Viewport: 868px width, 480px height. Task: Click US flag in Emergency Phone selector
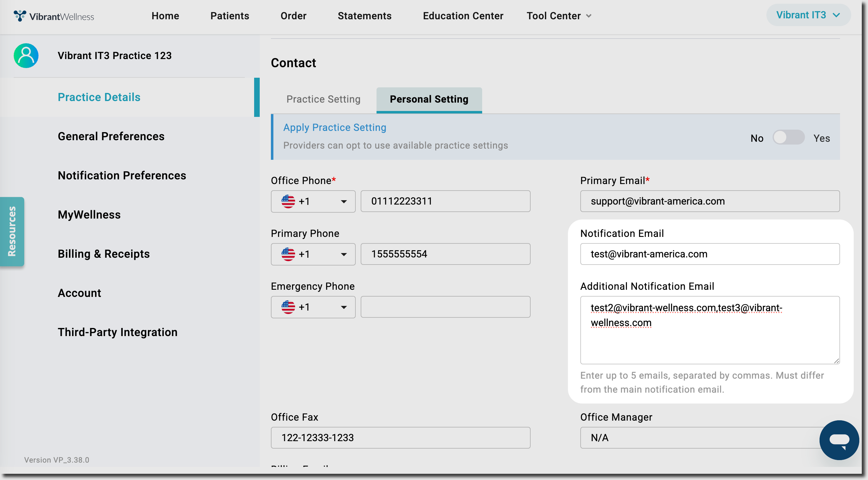click(288, 307)
